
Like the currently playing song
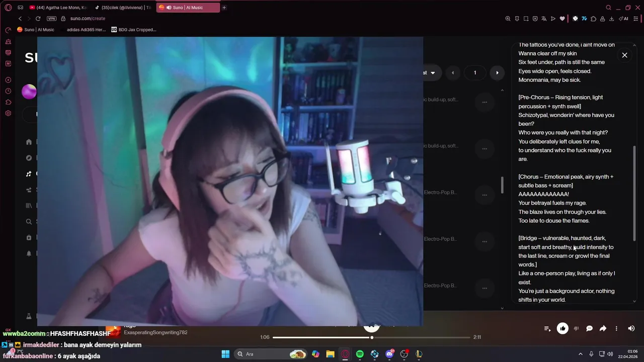pyautogui.click(x=562, y=328)
